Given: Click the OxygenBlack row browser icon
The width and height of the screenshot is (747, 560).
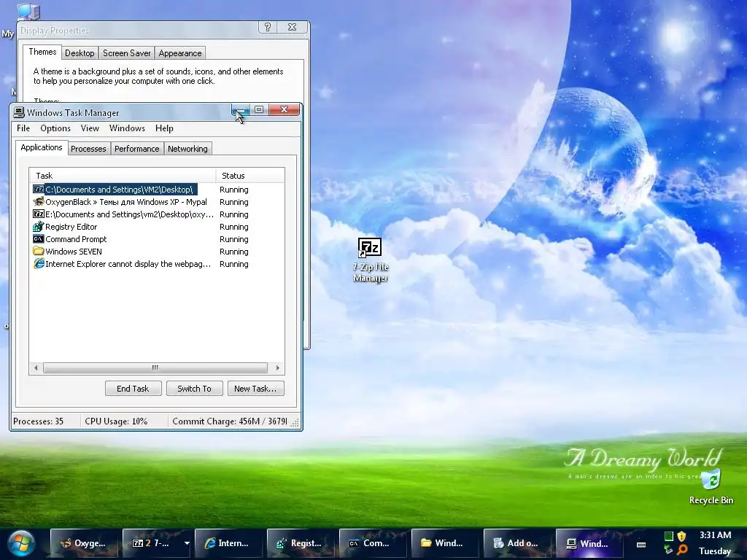Looking at the screenshot, I should 38,202.
